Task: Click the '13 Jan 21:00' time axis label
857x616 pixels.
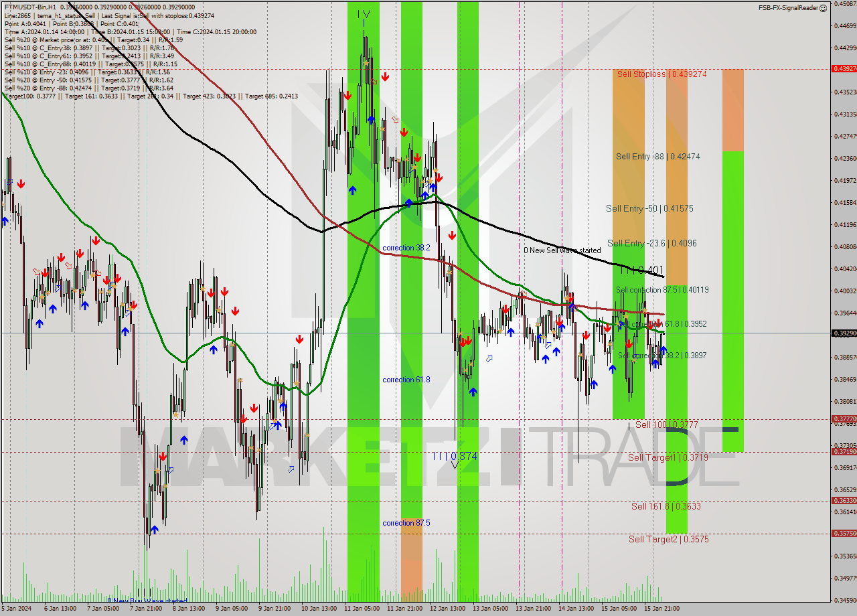Action: 533,609
